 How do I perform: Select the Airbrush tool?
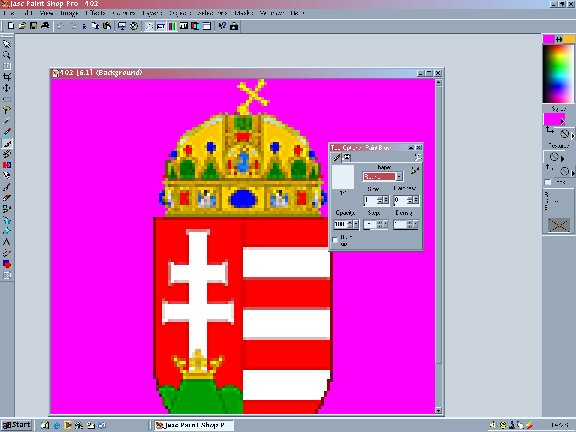click(x=7, y=220)
